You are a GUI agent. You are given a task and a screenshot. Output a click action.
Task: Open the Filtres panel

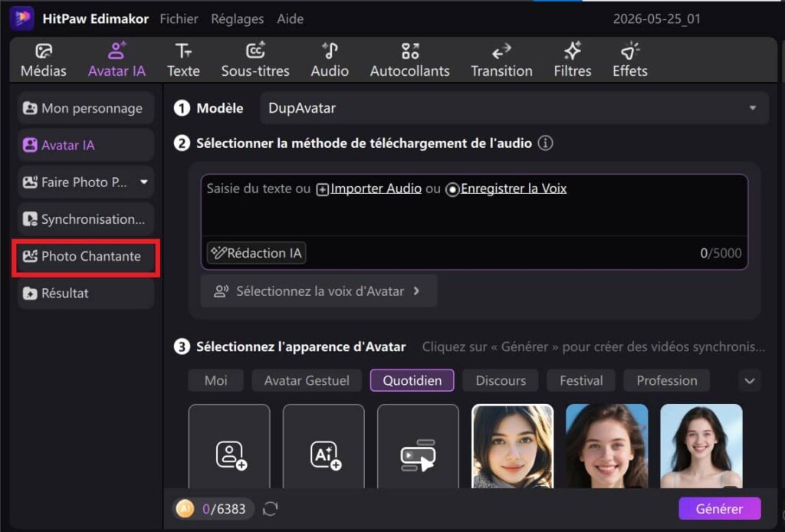click(x=572, y=60)
